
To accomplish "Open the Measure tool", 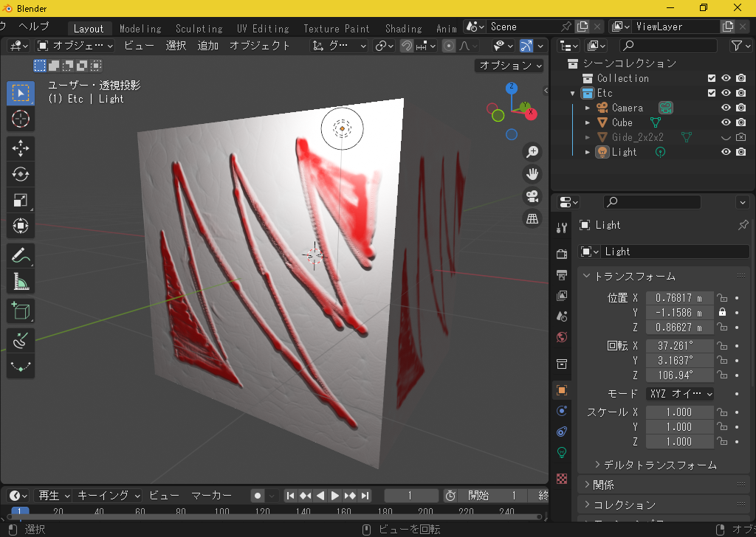I will [20, 281].
